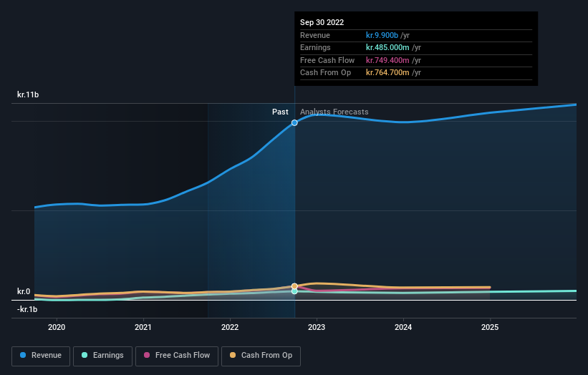The width and height of the screenshot is (588, 375).
Task: Click the 2023 x-axis label
Action: [317, 328]
